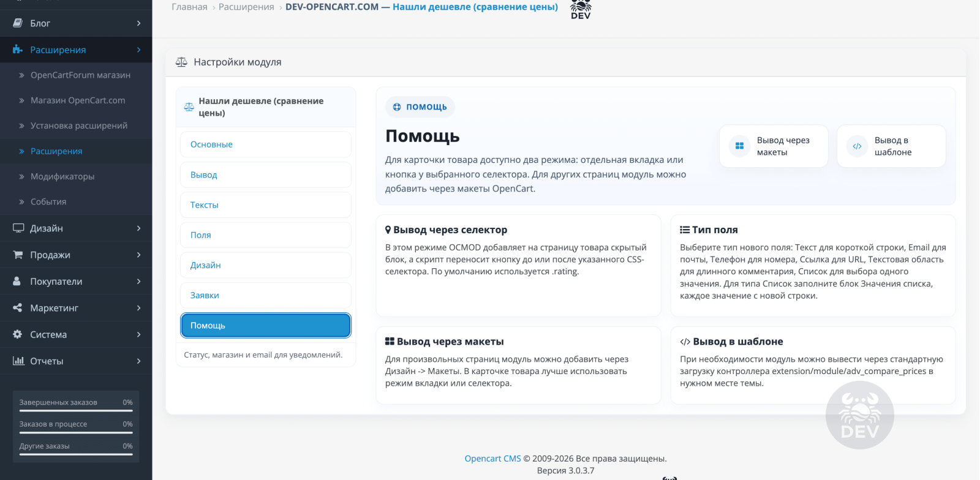Expand the Маркетинг sidebar chevron
The height and width of the screenshot is (480, 980).
point(139,308)
